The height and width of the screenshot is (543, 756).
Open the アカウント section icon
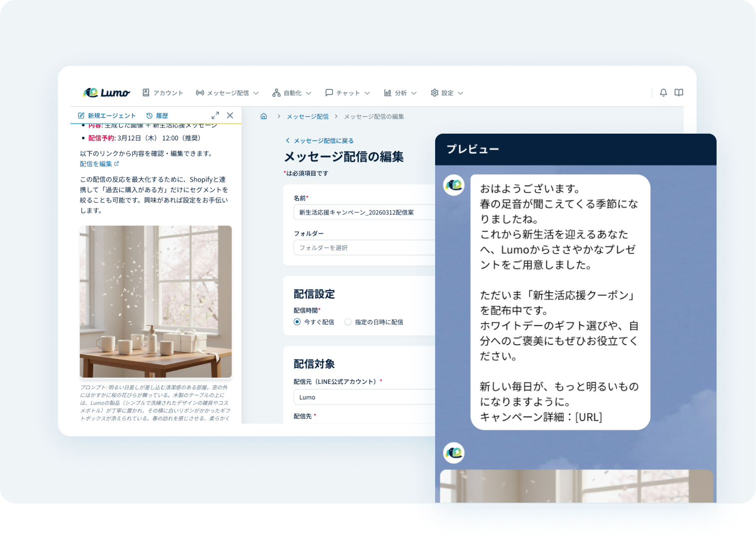click(x=145, y=92)
